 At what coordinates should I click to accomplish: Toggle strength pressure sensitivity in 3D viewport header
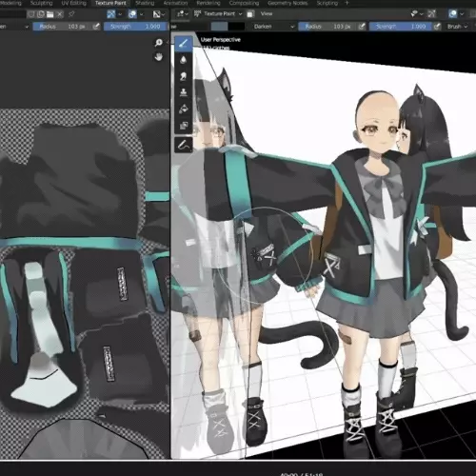(x=437, y=27)
